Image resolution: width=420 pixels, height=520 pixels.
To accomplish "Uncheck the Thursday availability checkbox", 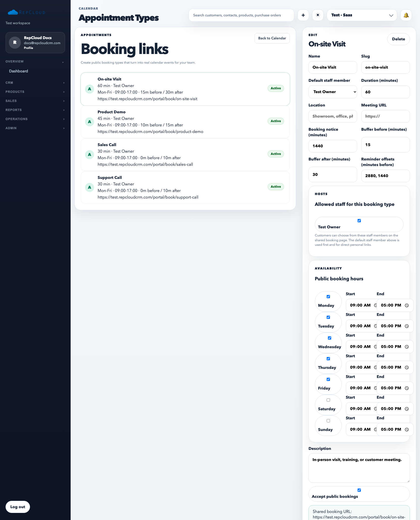I will point(328,359).
